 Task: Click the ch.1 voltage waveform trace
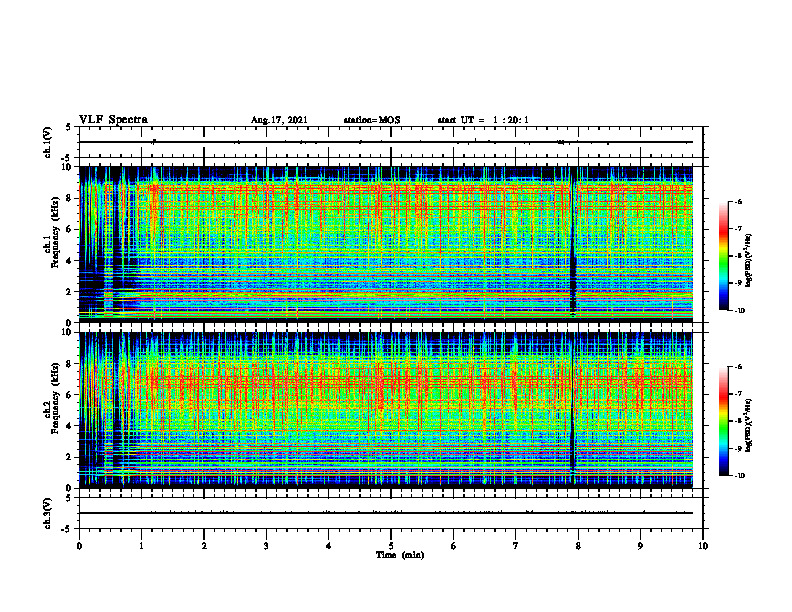click(386, 142)
